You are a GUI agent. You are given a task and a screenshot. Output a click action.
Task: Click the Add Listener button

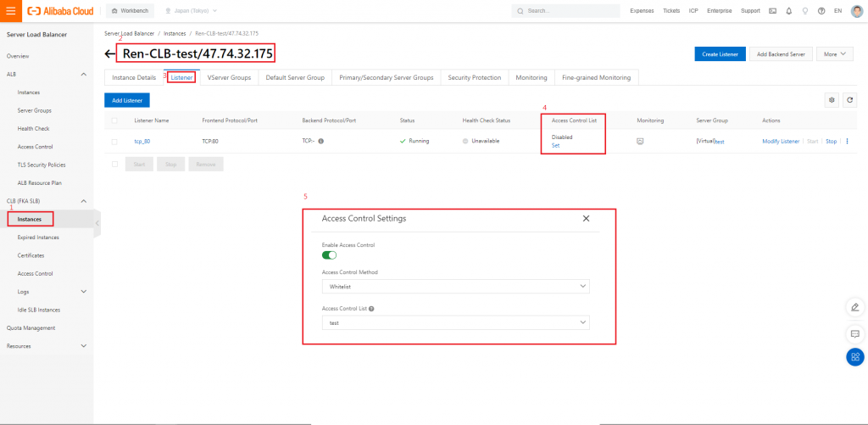click(x=127, y=100)
